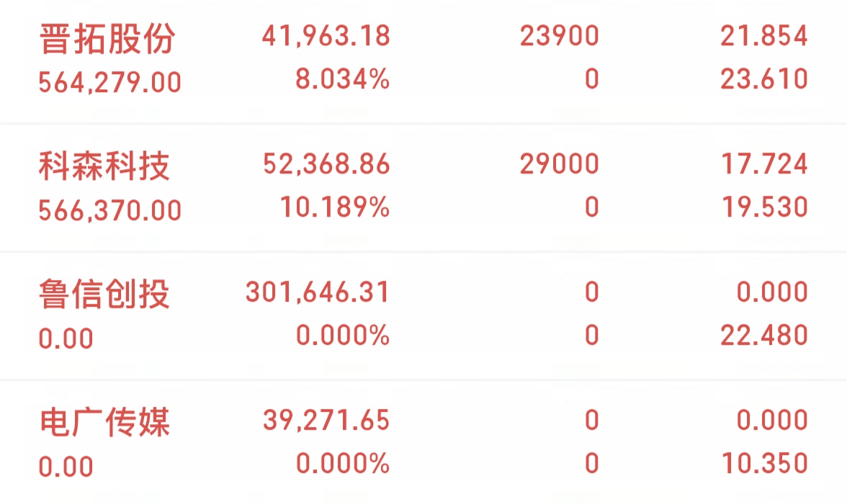The image size is (847, 504).
Task: Click profit amount 39,271.65
Action: pos(326,420)
